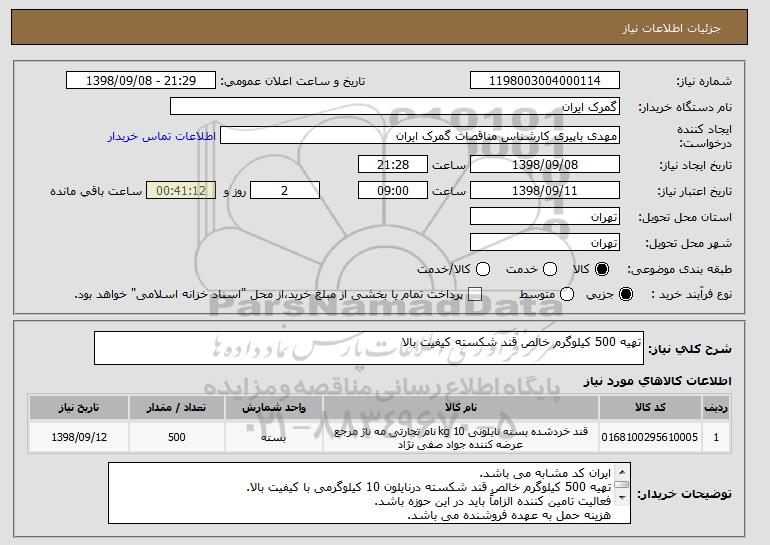Click the نام دستگاه خریدار field گمرک ایران
This screenshot has width=770, height=545.
click(x=395, y=107)
